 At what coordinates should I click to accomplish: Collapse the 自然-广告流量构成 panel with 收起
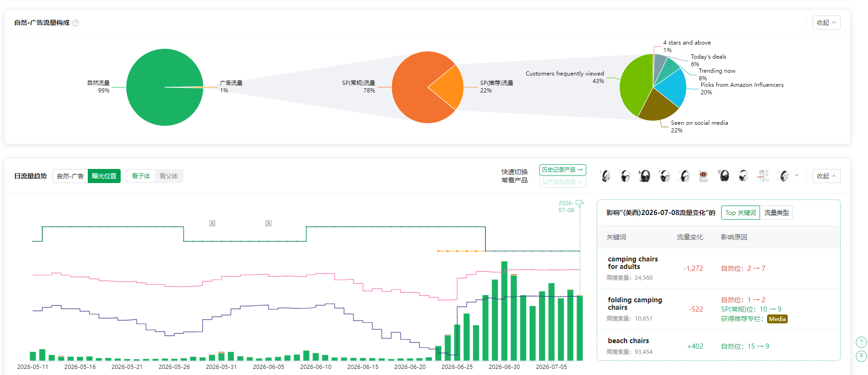coord(826,23)
